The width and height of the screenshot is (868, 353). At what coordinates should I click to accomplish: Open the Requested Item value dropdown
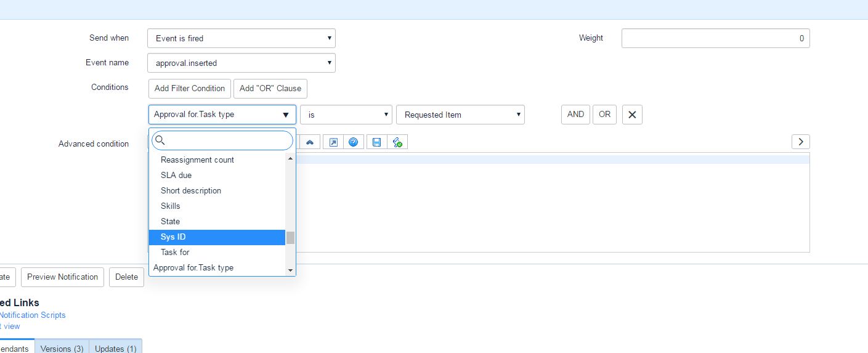tap(460, 115)
